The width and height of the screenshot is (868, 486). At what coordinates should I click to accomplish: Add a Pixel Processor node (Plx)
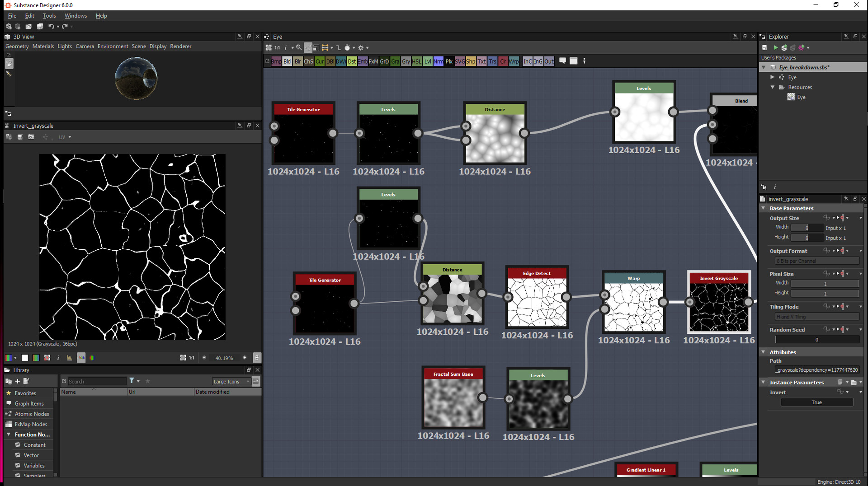coord(449,61)
